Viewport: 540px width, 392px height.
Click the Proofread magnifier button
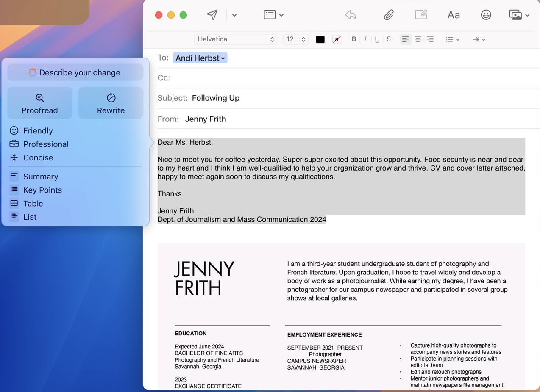[x=40, y=103]
